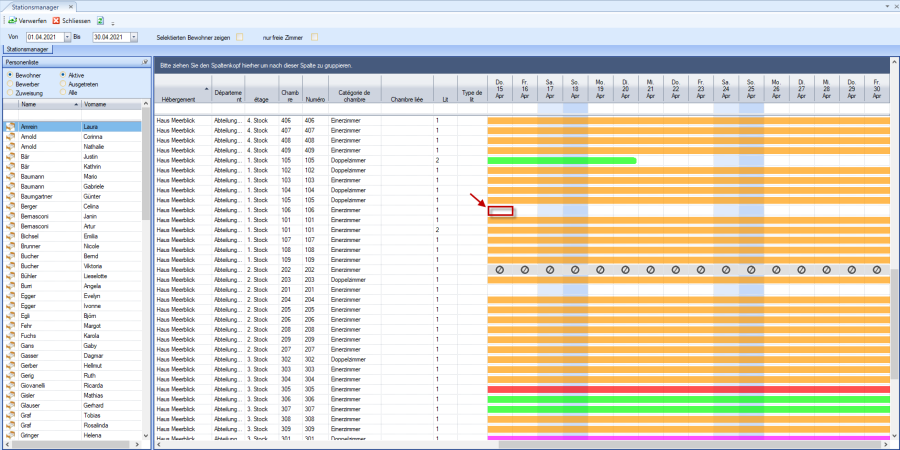This screenshot has width=900, height=450.
Task: Click the bed icon beside Baumgartner Günter
Action: click(x=10, y=196)
